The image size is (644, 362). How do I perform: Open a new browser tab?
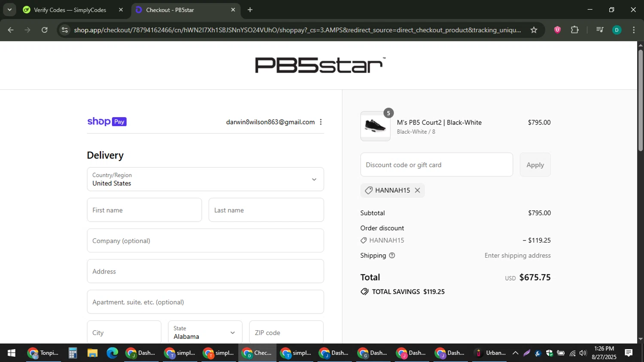[250, 10]
